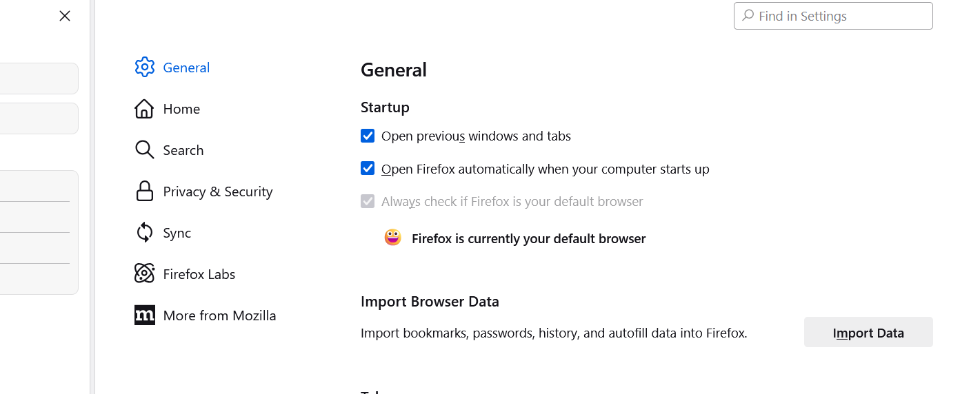The height and width of the screenshot is (394, 980).
Task: Focus the Find in Settings search field
Action: [x=833, y=16]
